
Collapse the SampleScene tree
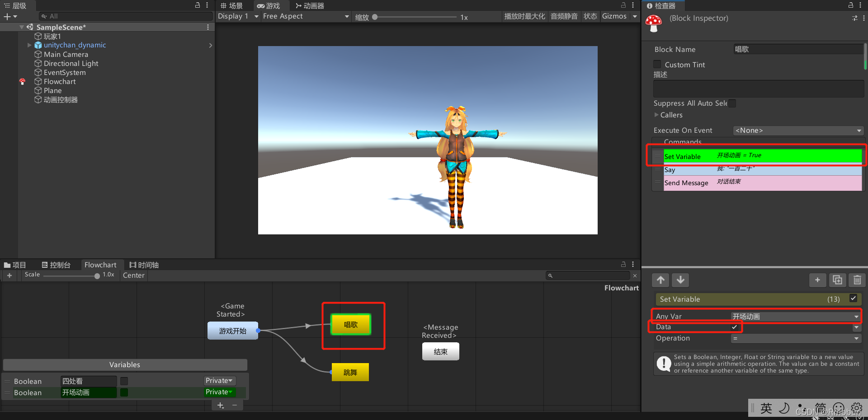(21, 27)
